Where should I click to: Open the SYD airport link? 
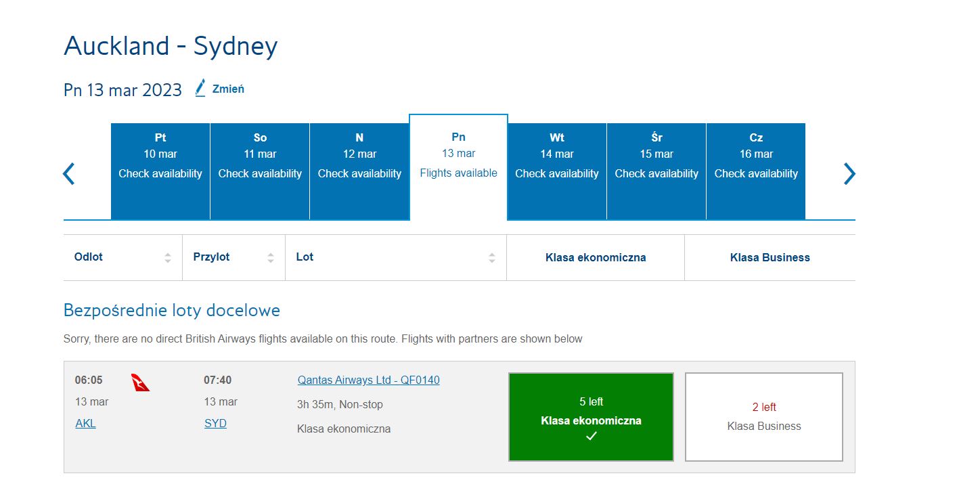tap(215, 424)
